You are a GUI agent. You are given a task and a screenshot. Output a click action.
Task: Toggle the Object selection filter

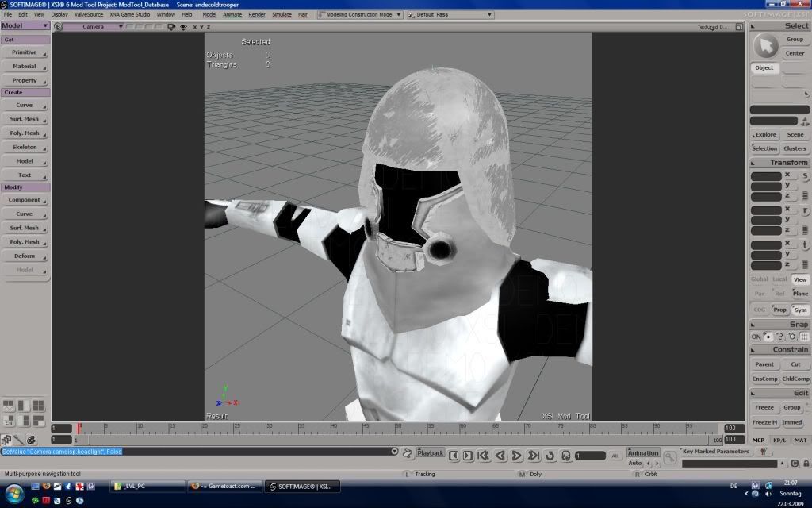click(x=764, y=67)
